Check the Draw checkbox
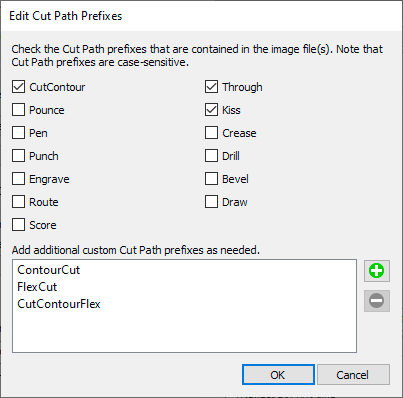 211,202
